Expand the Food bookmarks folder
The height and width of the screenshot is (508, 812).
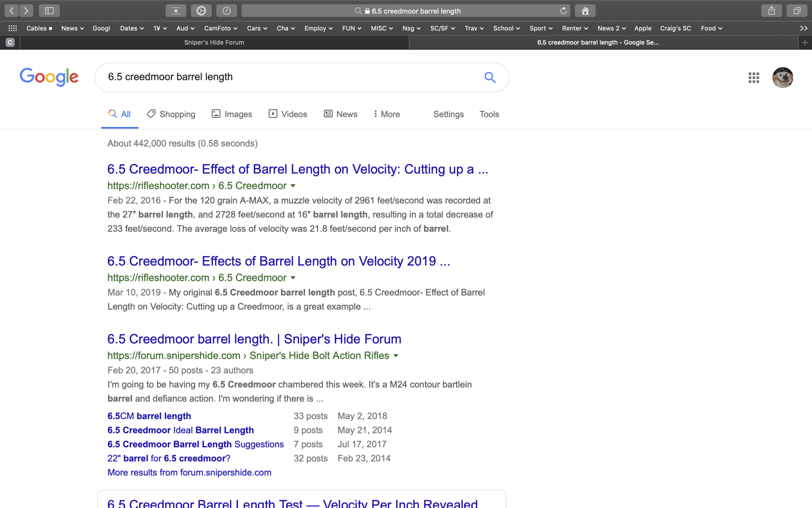coord(711,28)
